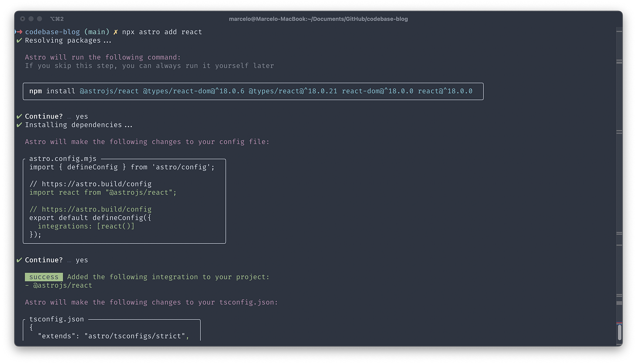This screenshot has width=637, height=364.
Task: Click 'changes to your tsconfig.json:' line
Action: pos(151,302)
